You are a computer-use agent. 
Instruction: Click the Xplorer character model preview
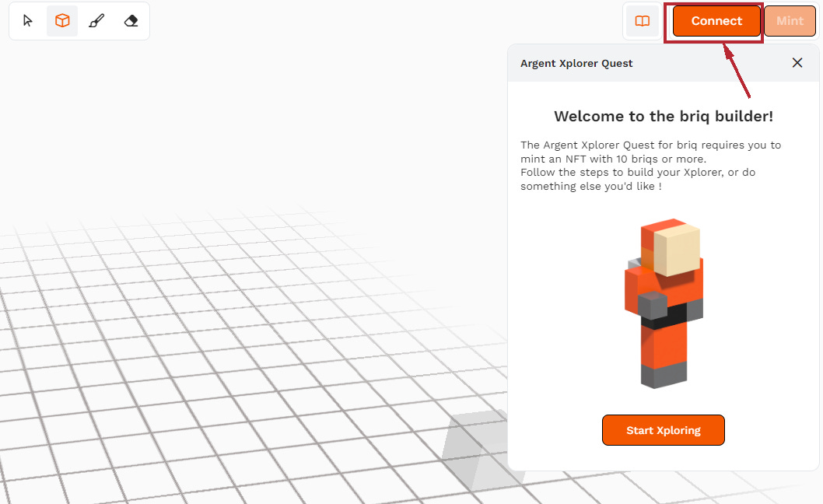point(664,303)
